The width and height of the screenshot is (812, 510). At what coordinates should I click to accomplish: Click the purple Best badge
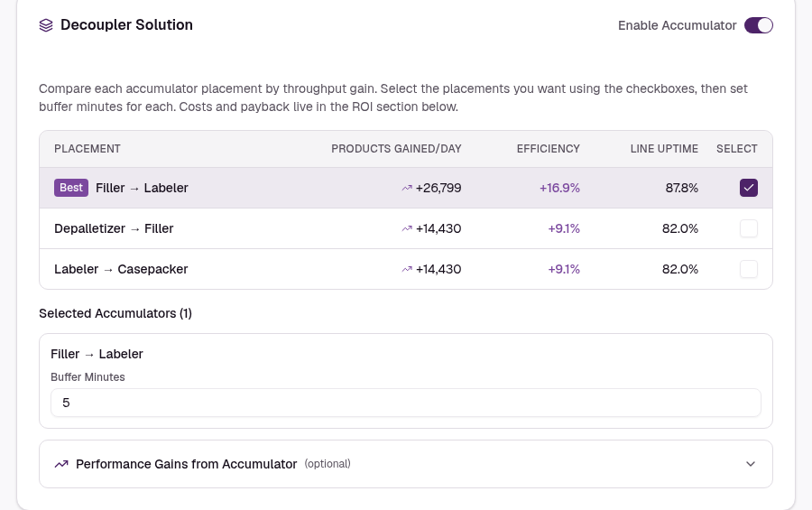71,188
